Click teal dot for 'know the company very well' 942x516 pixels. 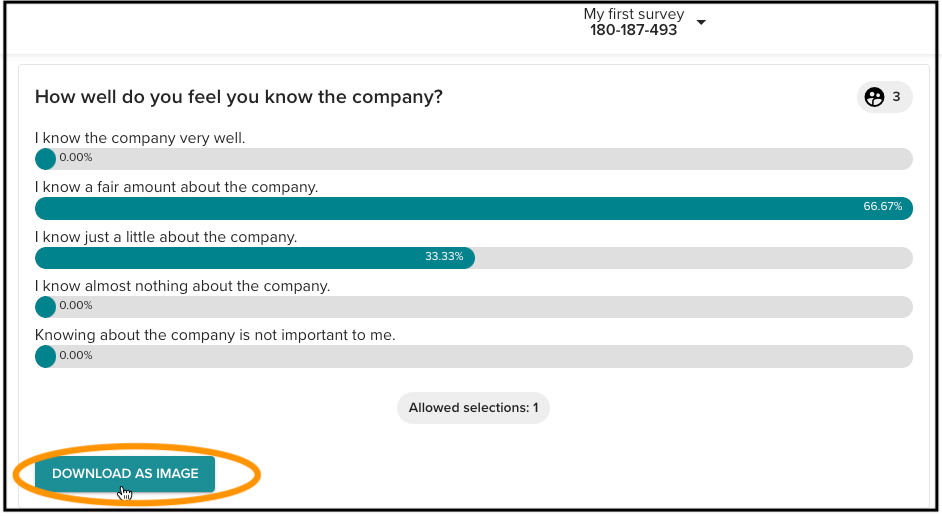pos(45,159)
